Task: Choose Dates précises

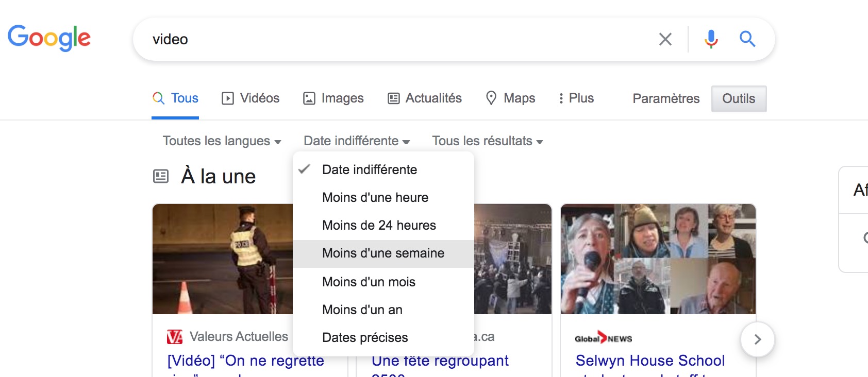Action: [383, 337]
